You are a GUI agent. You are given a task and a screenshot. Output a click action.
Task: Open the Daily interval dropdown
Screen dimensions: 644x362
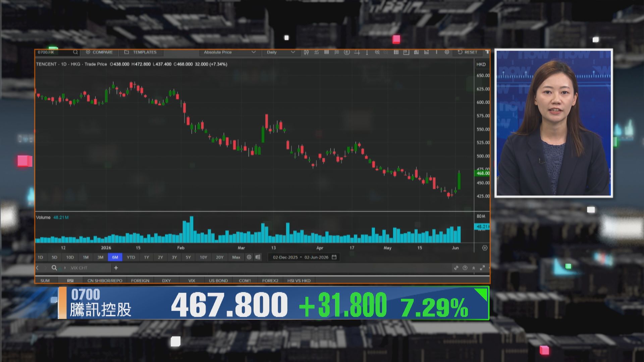281,52
